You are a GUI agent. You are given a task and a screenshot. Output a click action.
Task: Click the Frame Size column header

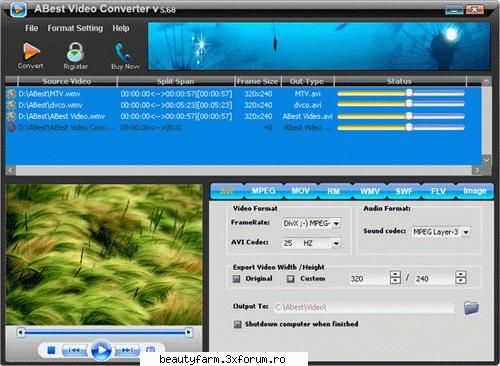[257, 81]
